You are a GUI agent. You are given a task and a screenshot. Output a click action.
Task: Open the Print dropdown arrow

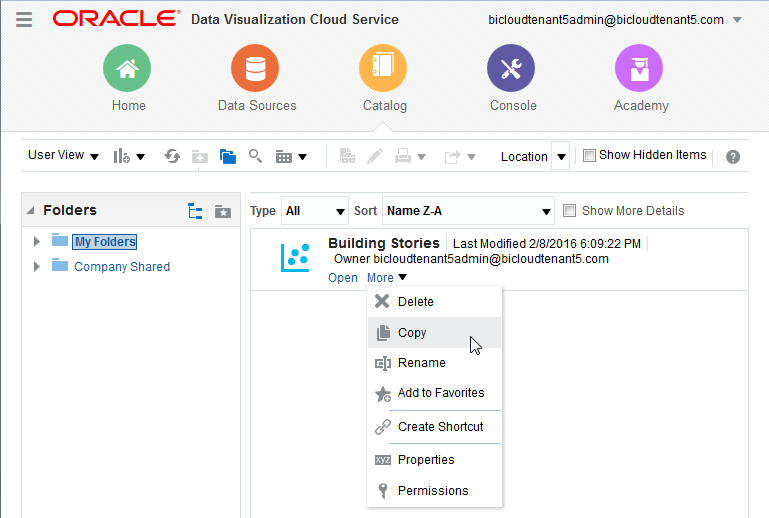click(421, 157)
